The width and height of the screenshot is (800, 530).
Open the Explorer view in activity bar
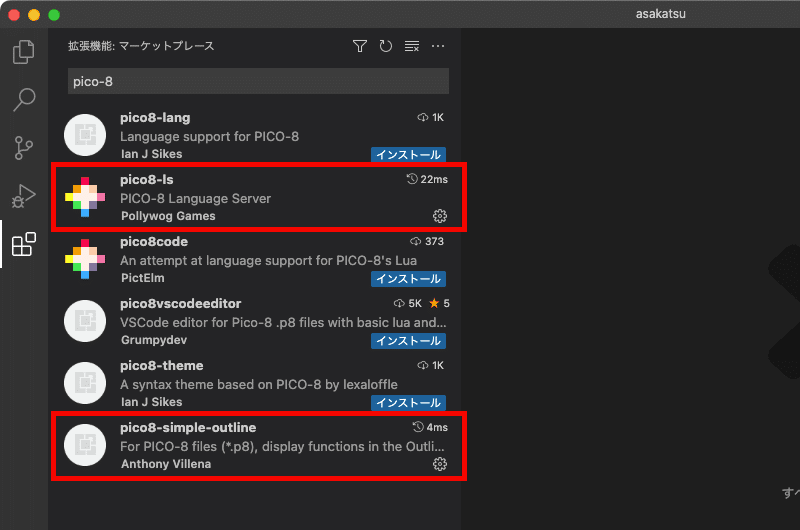click(x=23, y=52)
